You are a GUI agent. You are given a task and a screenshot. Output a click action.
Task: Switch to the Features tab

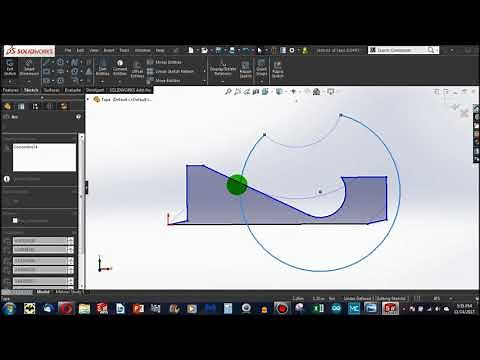11,90
